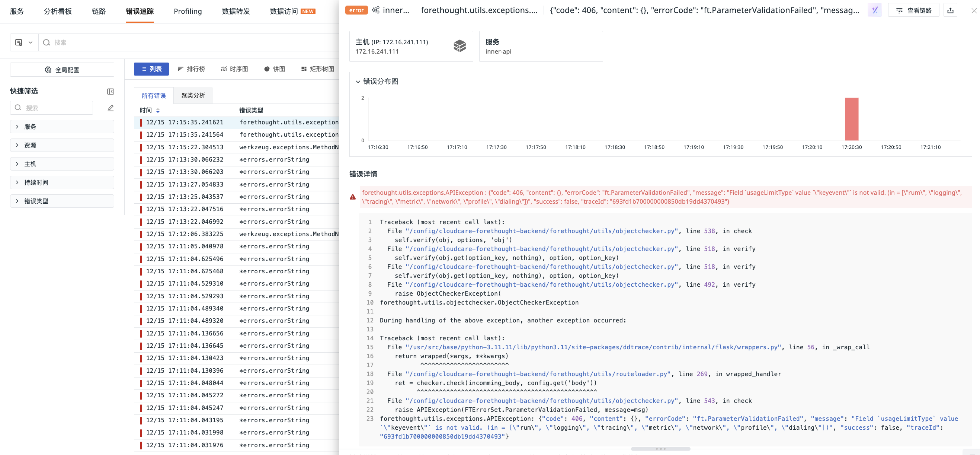Switch to 排行榜 ranking view
This screenshot has height=455, width=980.
191,69
